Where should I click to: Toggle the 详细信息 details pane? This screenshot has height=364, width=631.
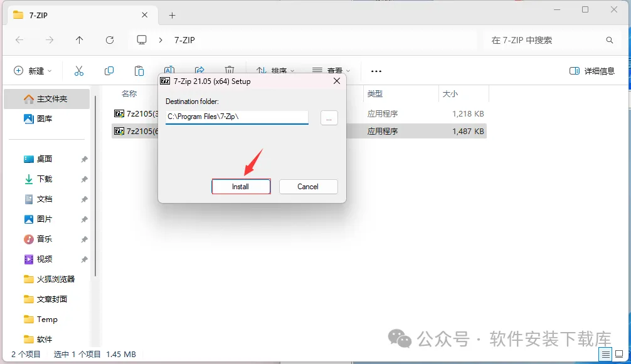592,71
